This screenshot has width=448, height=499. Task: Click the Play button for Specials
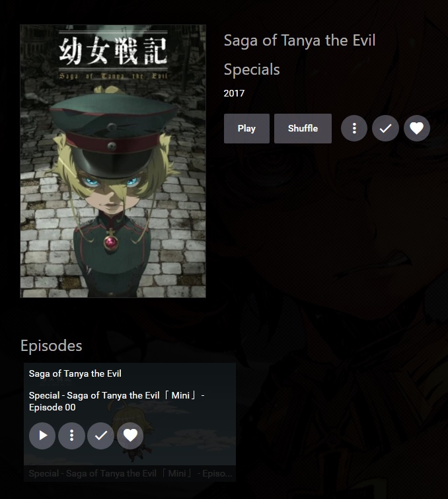click(x=246, y=128)
